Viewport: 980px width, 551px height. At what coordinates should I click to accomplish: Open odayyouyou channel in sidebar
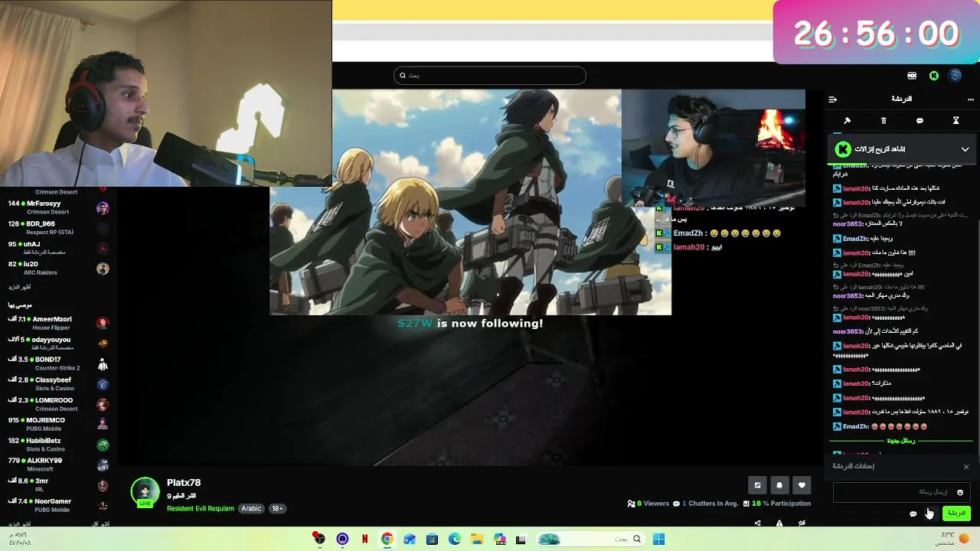(x=58, y=344)
